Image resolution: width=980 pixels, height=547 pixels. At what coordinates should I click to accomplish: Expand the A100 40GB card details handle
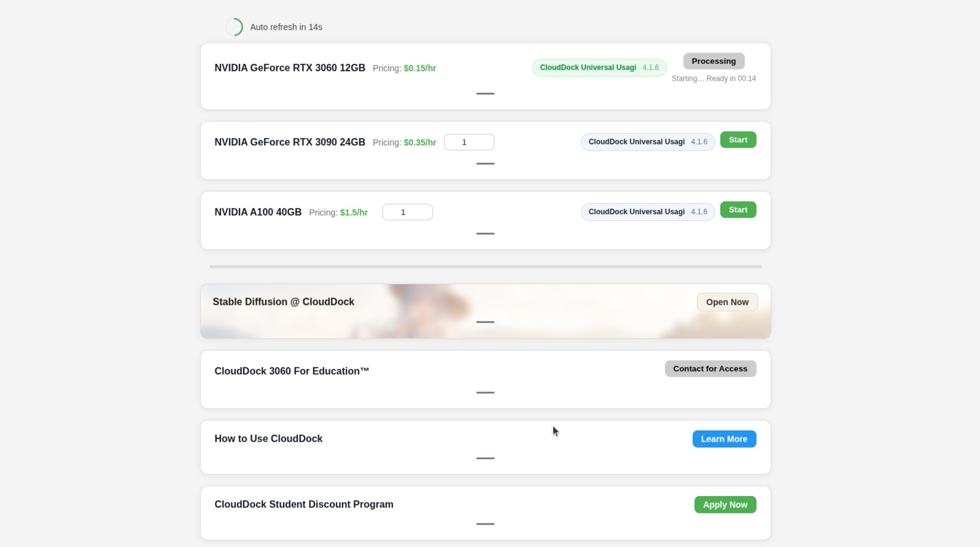tap(485, 234)
